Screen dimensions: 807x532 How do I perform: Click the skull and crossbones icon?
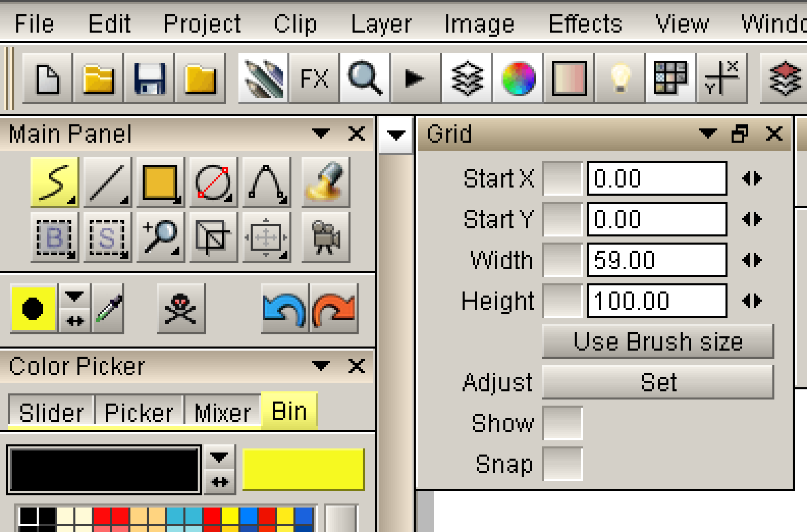(181, 309)
